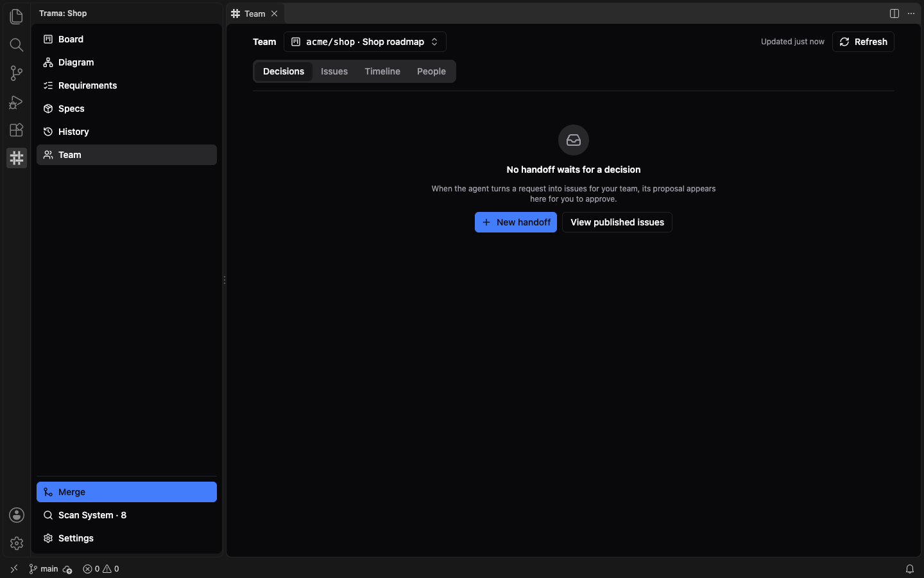This screenshot has height=578, width=924.
Task: Open Scan System · 8
Action: tap(126, 515)
